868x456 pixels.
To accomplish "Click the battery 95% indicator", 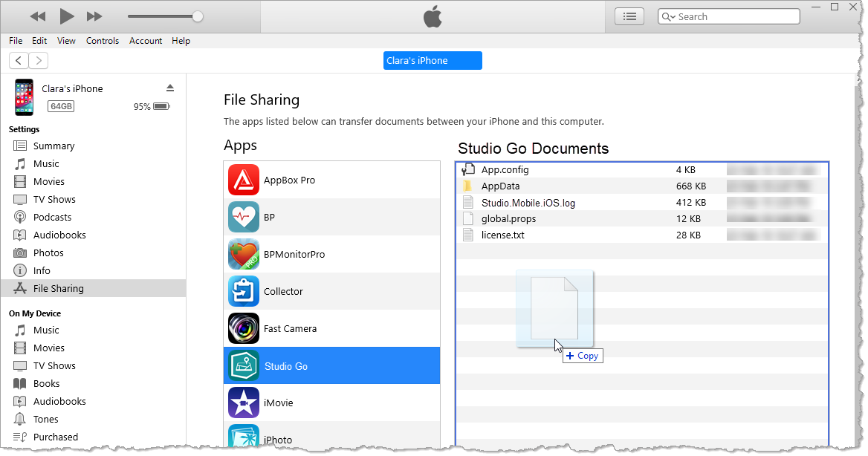I will [152, 106].
